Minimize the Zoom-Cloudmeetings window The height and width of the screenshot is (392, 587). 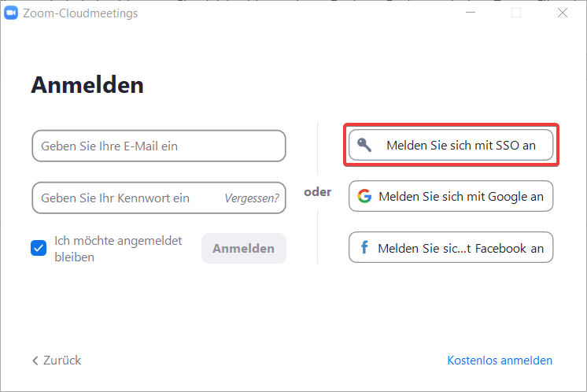(x=471, y=13)
